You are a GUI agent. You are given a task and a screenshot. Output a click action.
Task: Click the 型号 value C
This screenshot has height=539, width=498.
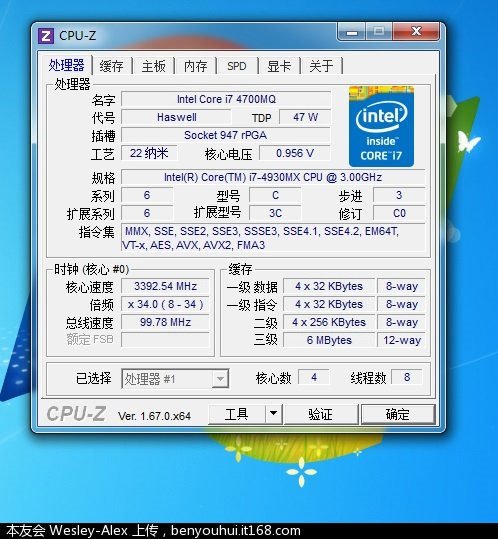point(275,195)
